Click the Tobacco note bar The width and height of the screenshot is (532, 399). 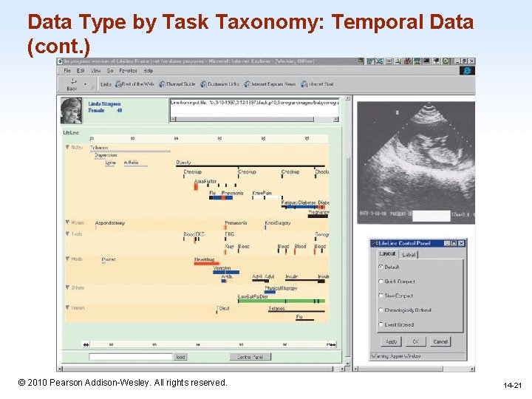130,151
